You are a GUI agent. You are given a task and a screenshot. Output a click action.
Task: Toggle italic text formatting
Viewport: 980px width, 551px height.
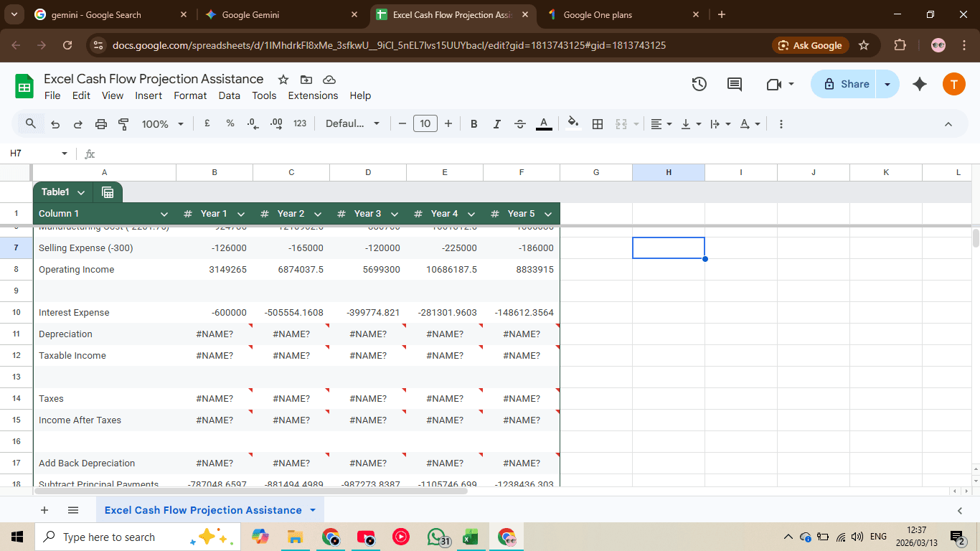[x=496, y=124]
